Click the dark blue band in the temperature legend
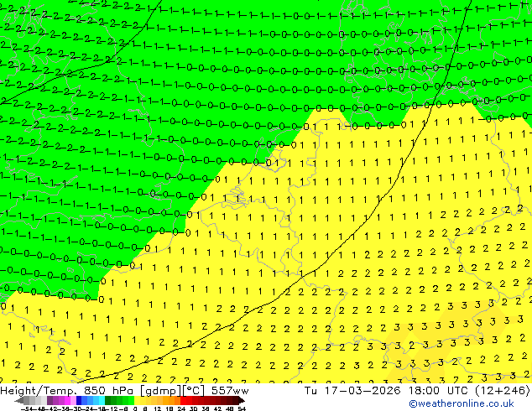Viewport: 532px width, 411px height. pos(79,400)
